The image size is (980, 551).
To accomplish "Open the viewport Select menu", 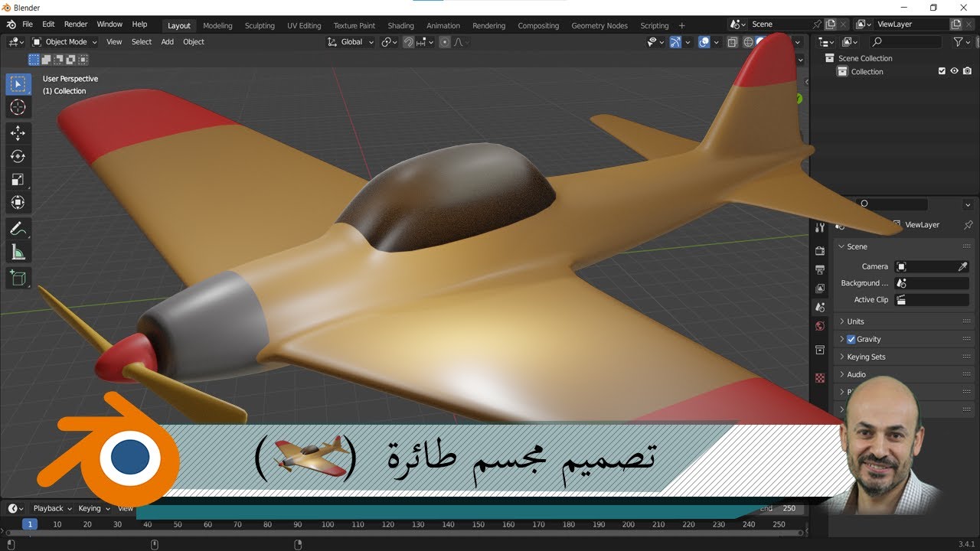I will [142, 42].
